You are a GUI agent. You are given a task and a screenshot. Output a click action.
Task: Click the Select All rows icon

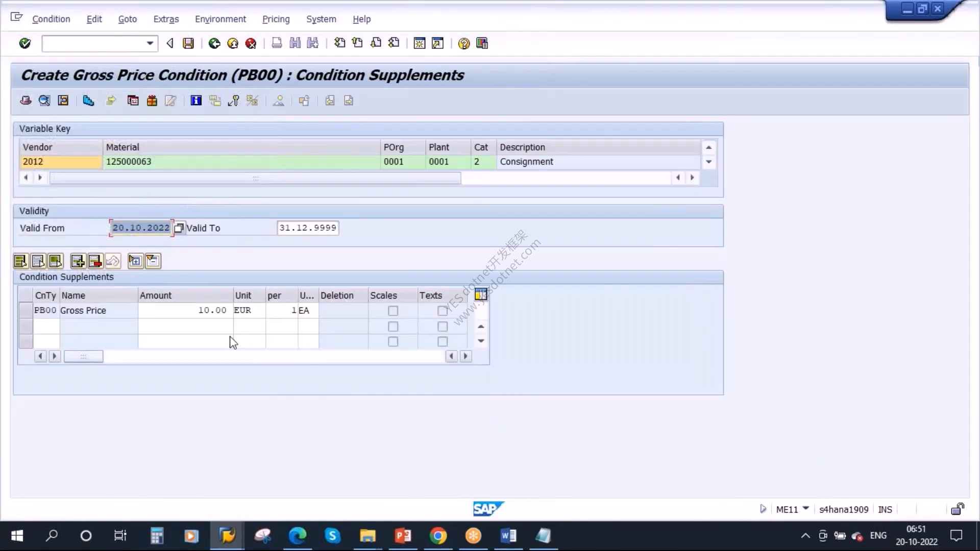20,261
